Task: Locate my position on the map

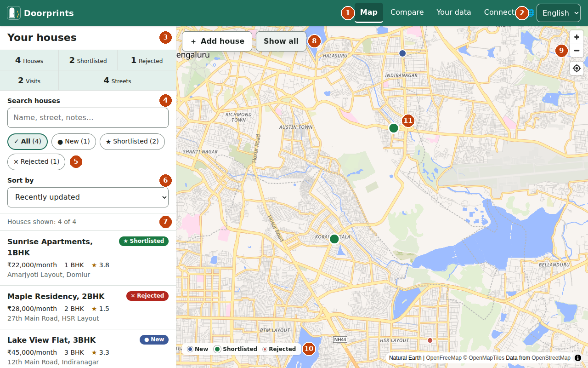Action: click(x=577, y=69)
